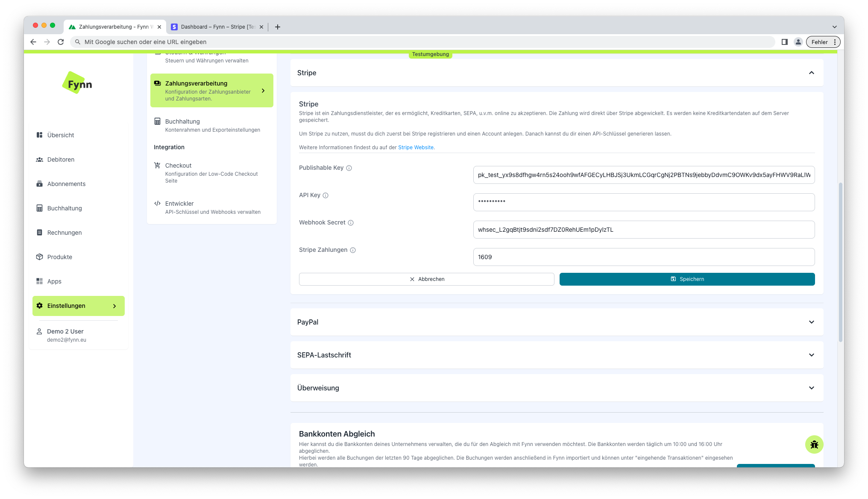This screenshot has height=499, width=868.
Task: Click the calculator icon beside Kontenrahmen settings
Action: coord(157,121)
